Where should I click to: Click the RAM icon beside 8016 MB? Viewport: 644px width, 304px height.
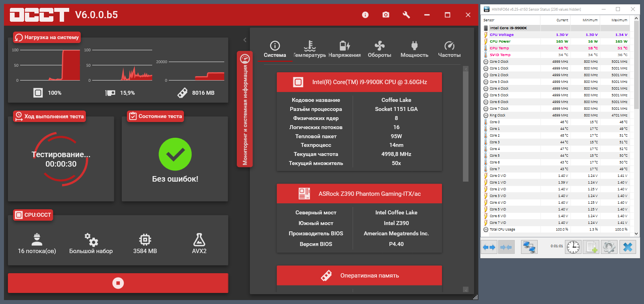182,93
